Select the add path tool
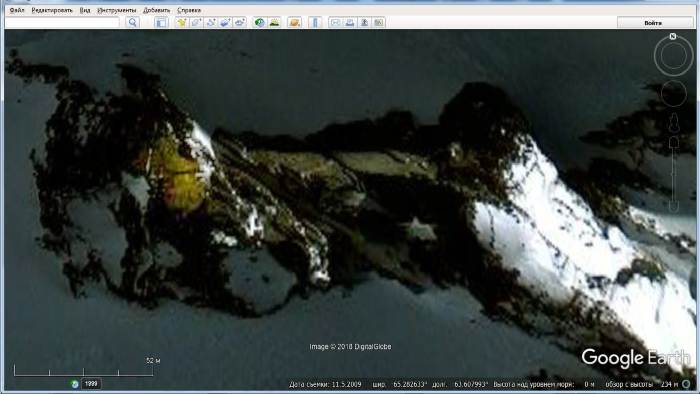The width and height of the screenshot is (700, 394). pyautogui.click(x=211, y=22)
